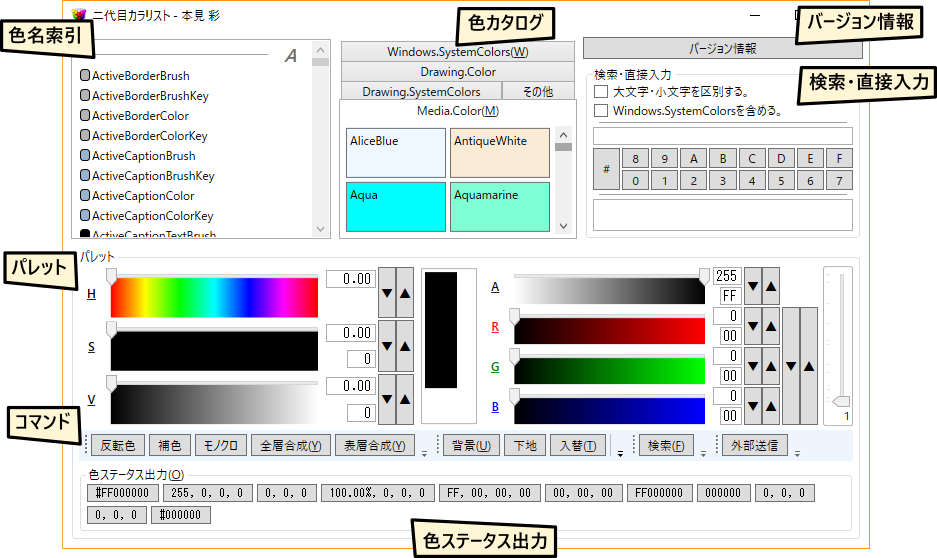Screen dimensions: 937x558
Task: Pick the Aquamarine color swatch
Action: coord(500,207)
